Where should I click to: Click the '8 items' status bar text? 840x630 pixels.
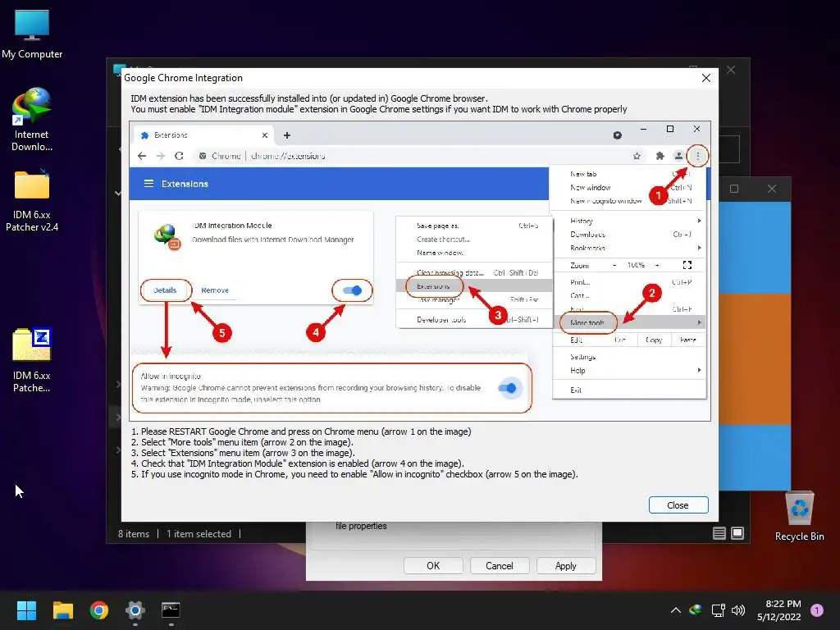(x=134, y=533)
